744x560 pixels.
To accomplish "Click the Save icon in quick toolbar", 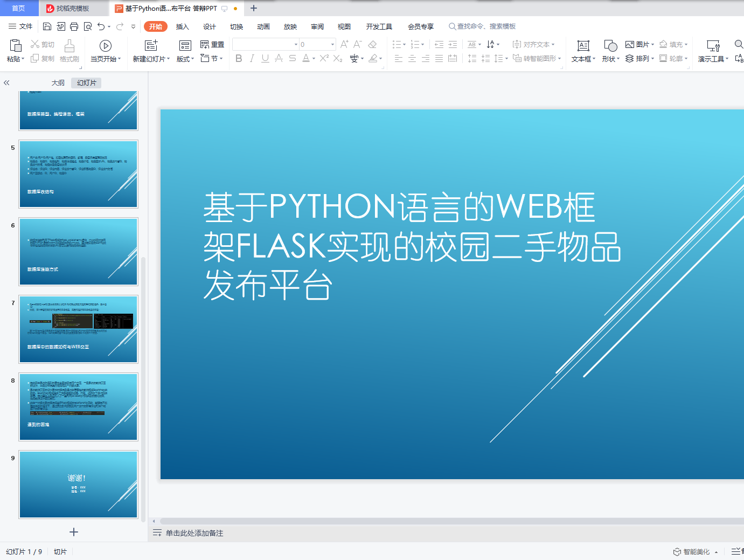I will click(47, 26).
